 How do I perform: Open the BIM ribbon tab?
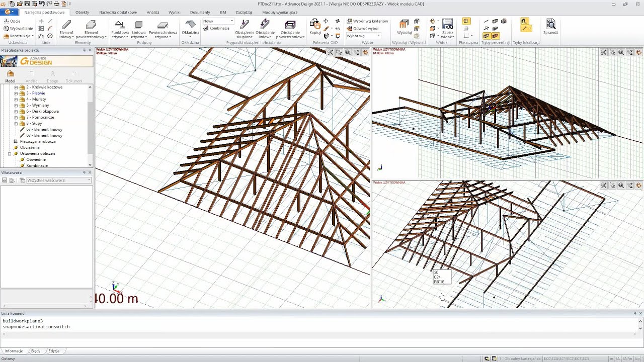tap(223, 12)
